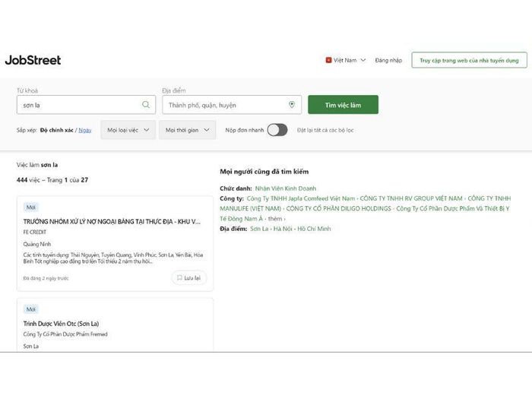Click the Vietnam flag icon
Screen dimensions: 532x399
point(328,60)
